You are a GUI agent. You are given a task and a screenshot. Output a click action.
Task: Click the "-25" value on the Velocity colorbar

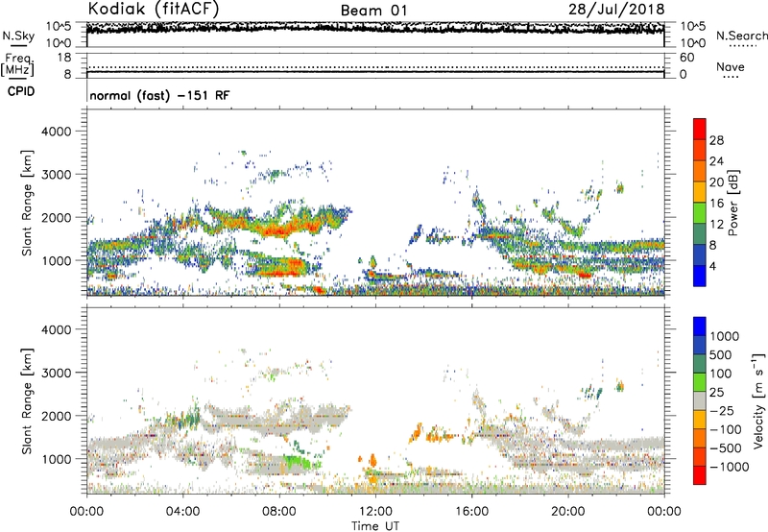724,410
